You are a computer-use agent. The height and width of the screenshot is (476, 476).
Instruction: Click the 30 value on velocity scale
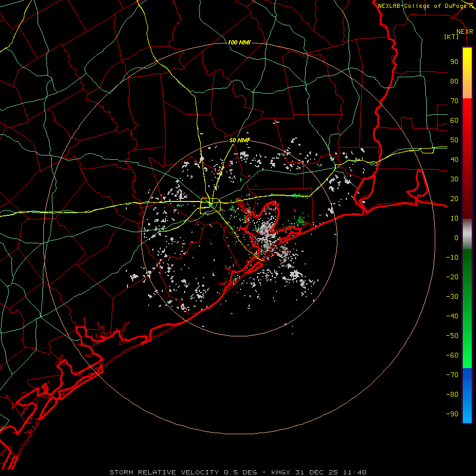click(x=454, y=179)
